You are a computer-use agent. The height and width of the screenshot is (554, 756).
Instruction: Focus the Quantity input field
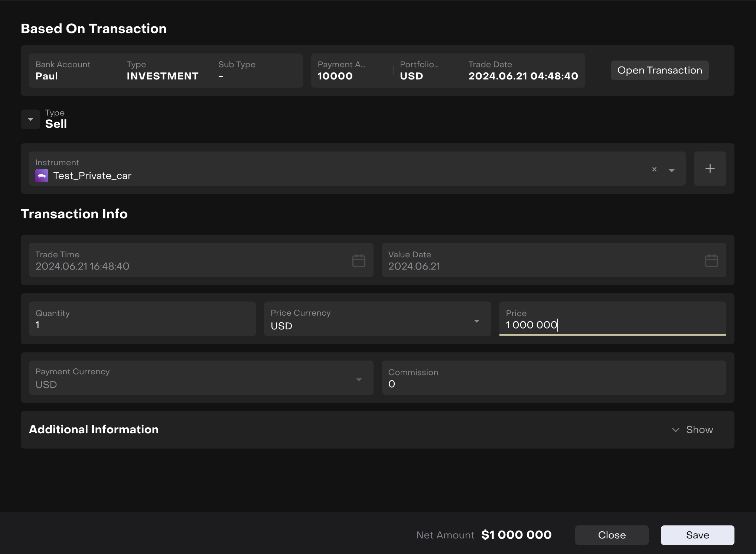tap(142, 324)
